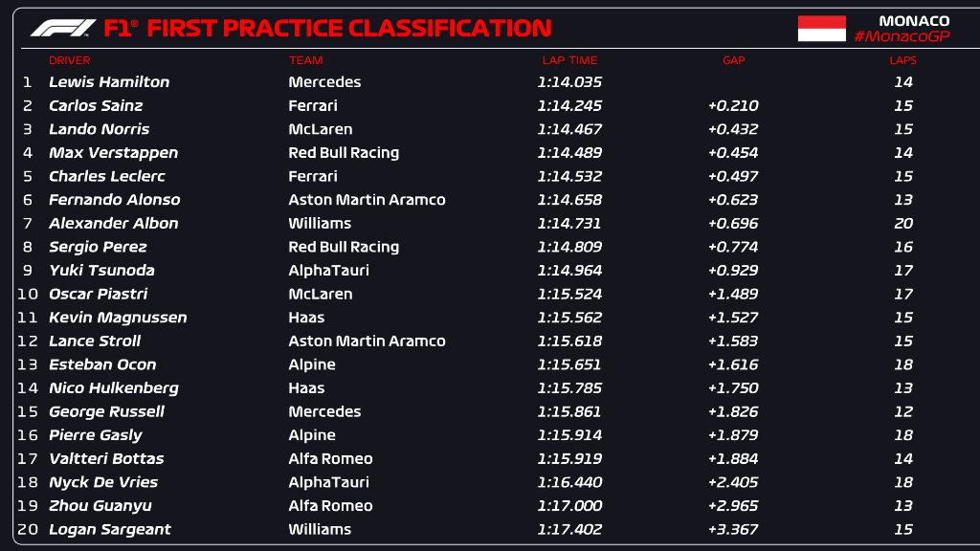The height and width of the screenshot is (551, 980).
Task: Click the TEAM column header
Action: [x=306, y=60]
